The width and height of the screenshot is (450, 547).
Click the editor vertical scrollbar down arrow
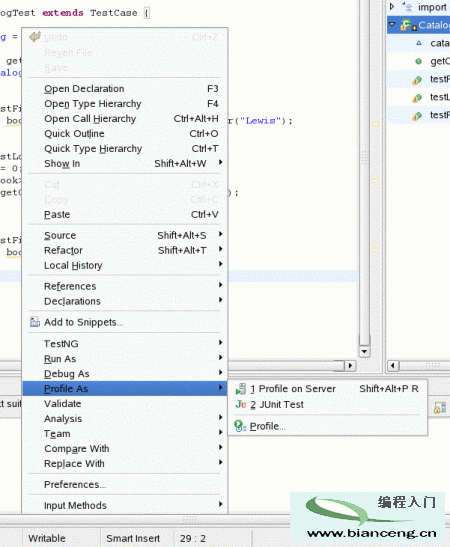[365, 351]
